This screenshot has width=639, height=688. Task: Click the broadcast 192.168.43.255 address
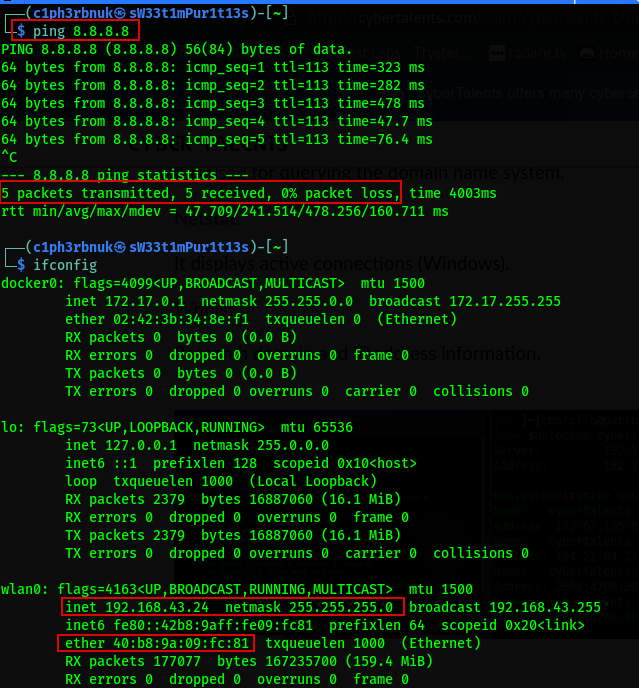coord(504,607)
